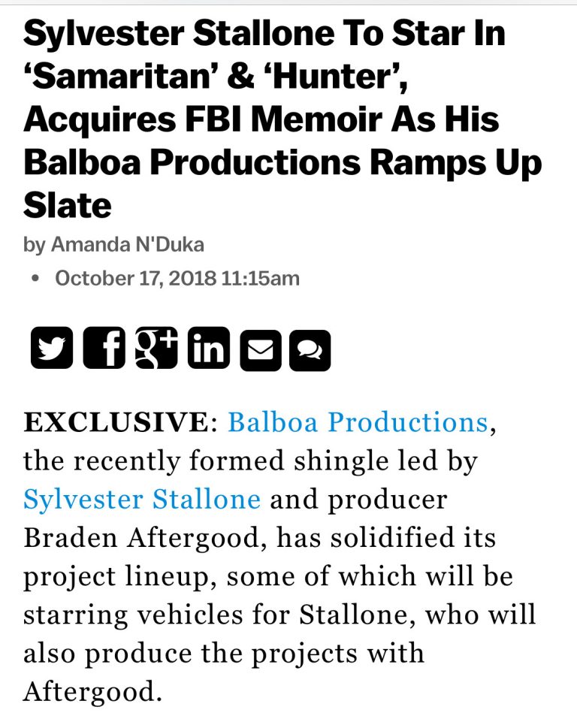Image resolution: width=577 pixels, height=728 pixels.
Task: Click the word EXCLUSIVE in bold
Action: pos(116,422)
